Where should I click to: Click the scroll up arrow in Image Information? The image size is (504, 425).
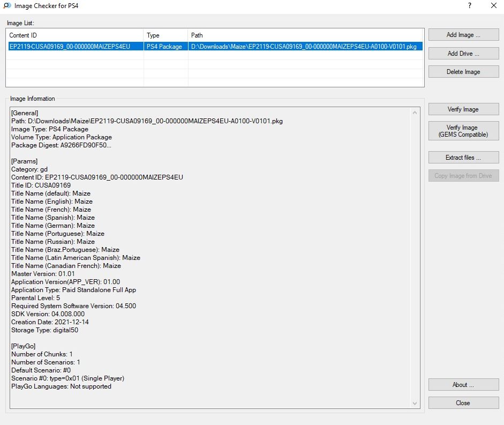(x=415, y=113)
